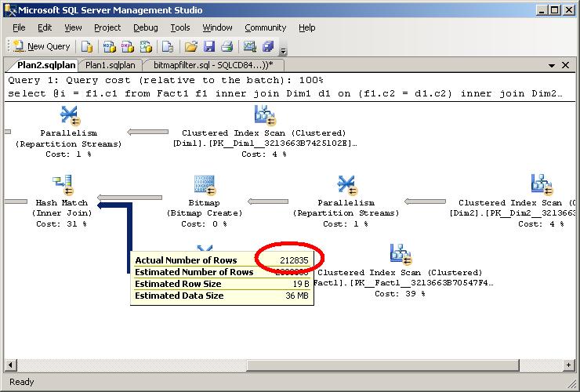Click arrow from Dim1 scan to Parallelism
The image size is (580, 392).
tap(147, 132)
